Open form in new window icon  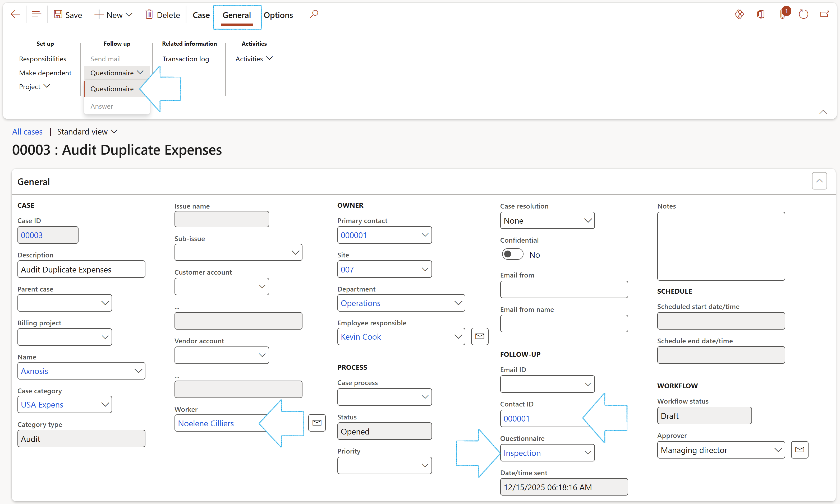click(x=824, y=14)
